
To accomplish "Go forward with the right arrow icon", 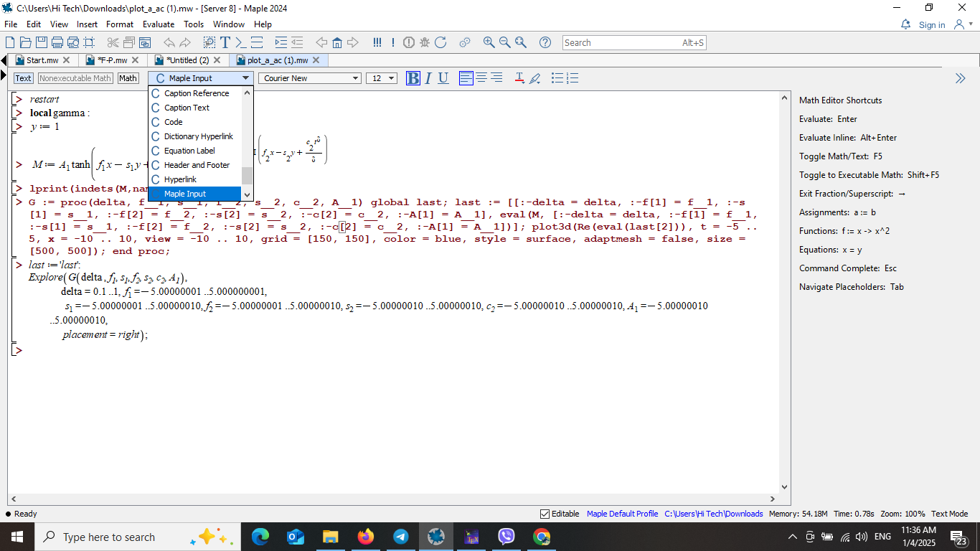I will pos(353,42).
